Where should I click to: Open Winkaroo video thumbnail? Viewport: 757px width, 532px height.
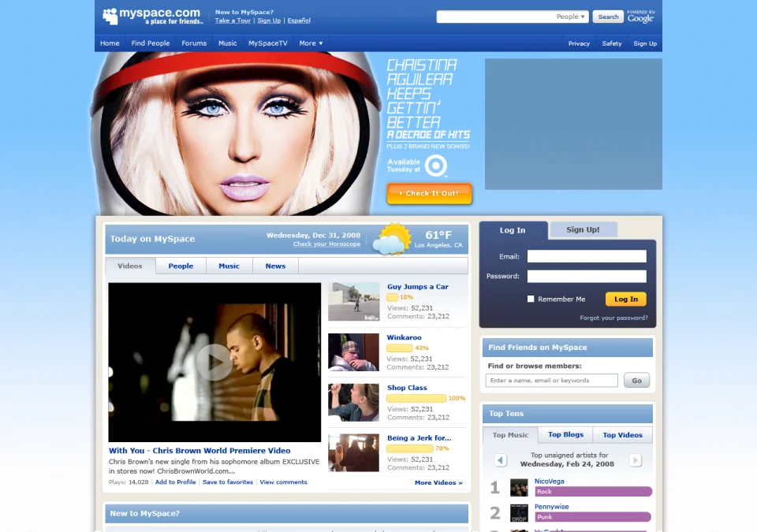[354, 352]
